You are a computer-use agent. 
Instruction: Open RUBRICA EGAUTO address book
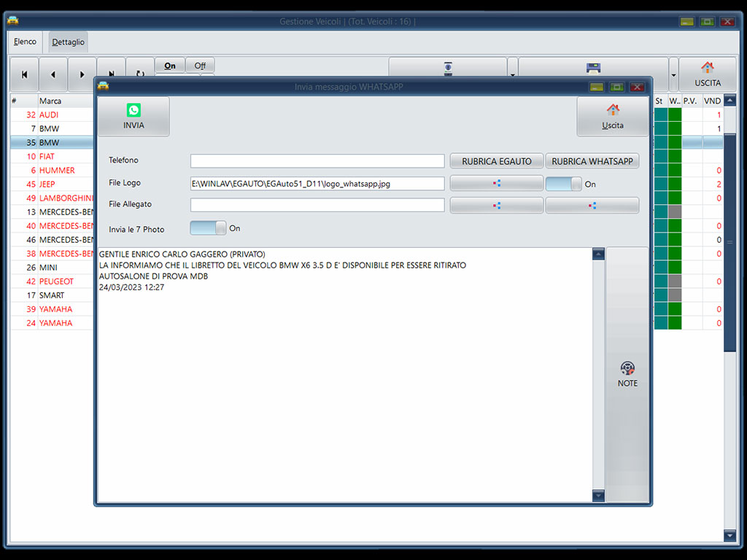496,161
